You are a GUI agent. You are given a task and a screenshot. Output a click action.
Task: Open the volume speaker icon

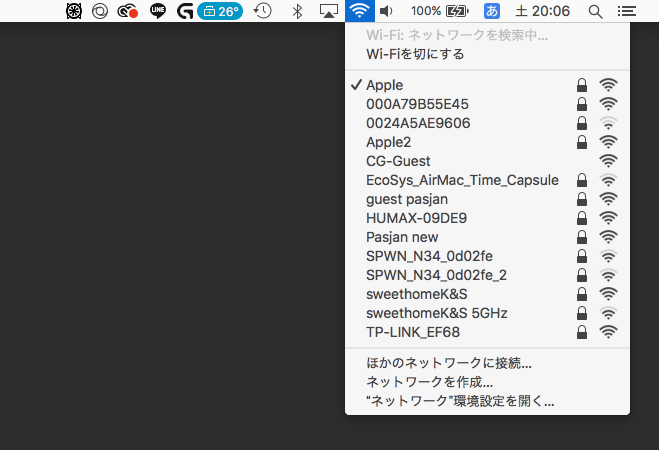point(386,11)
